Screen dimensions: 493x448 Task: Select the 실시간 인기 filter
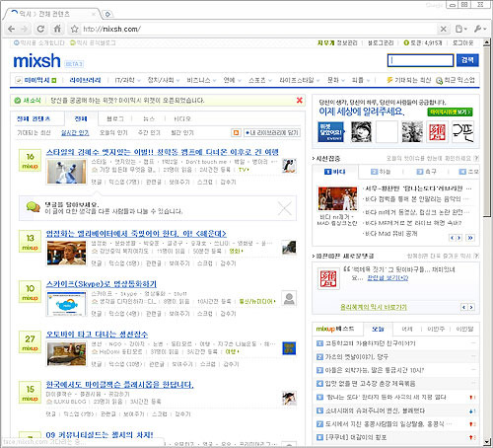(75, 132)
